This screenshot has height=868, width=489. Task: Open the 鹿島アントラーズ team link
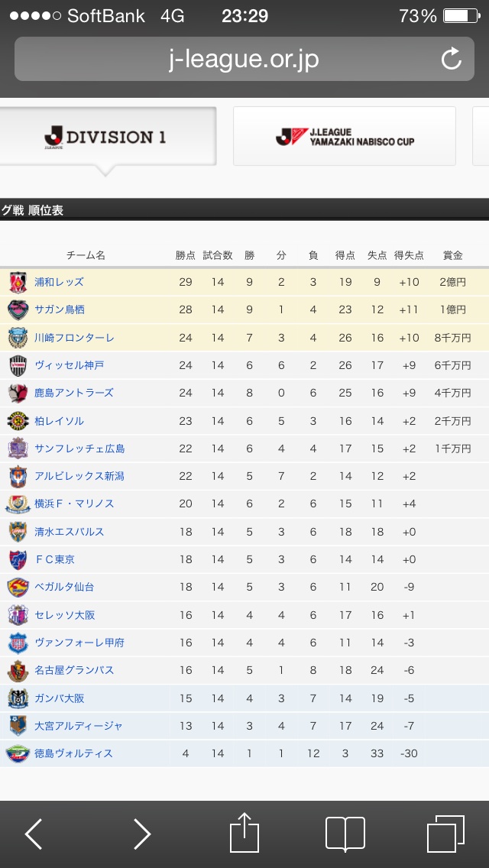tap(74, 393)
